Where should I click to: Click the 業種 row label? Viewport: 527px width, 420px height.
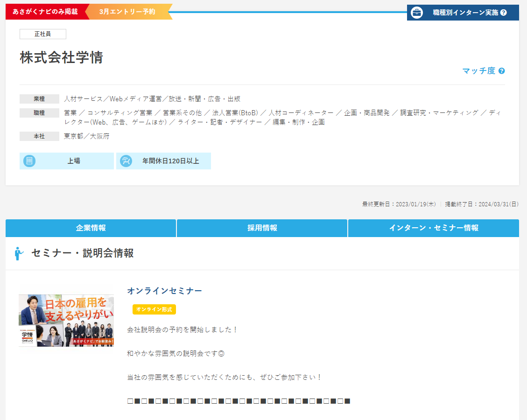[x=39, y=99]
